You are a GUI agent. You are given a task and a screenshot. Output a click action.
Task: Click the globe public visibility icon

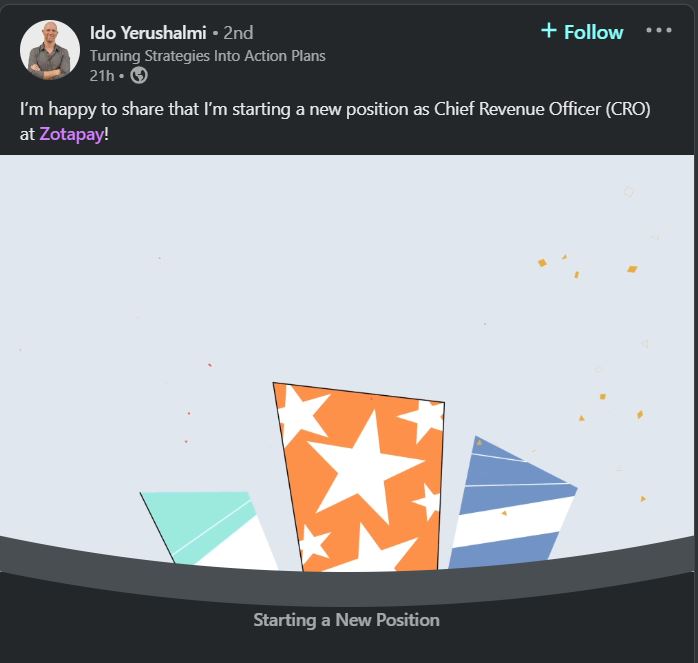[139, 75]
